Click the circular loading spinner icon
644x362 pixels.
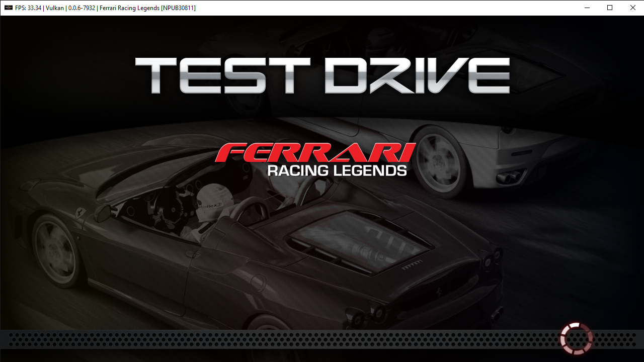[576, 338]
